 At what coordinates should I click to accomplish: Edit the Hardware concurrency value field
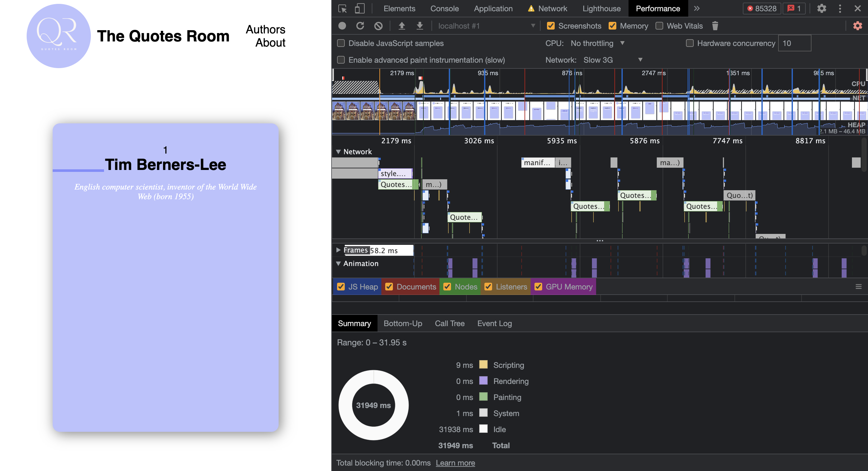(x=794, y=43)
